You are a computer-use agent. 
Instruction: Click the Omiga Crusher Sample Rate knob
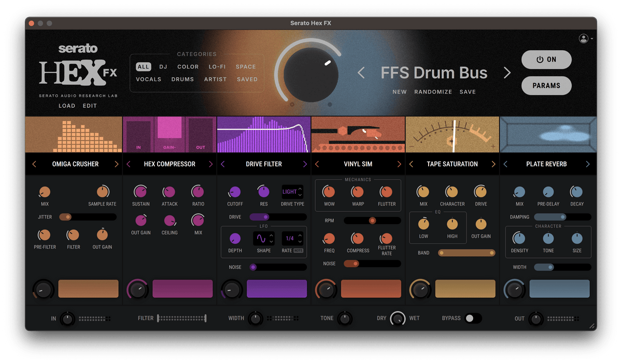[x=102, y=192]
